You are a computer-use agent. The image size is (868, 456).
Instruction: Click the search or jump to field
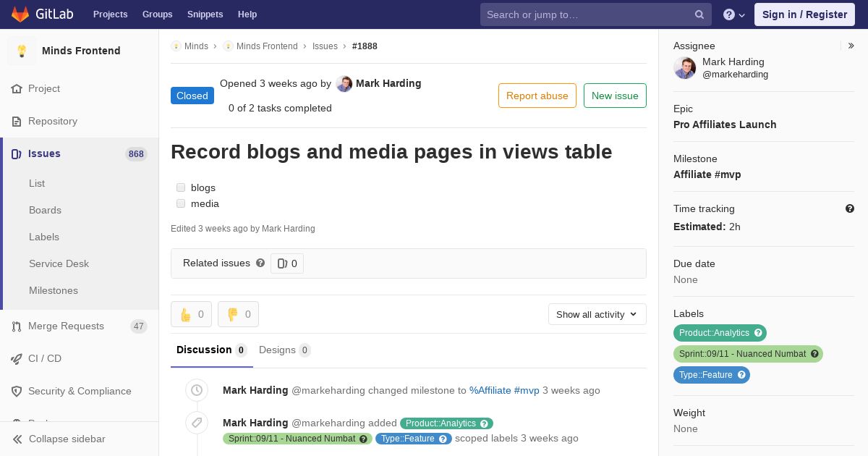click(x=586, y=14)
